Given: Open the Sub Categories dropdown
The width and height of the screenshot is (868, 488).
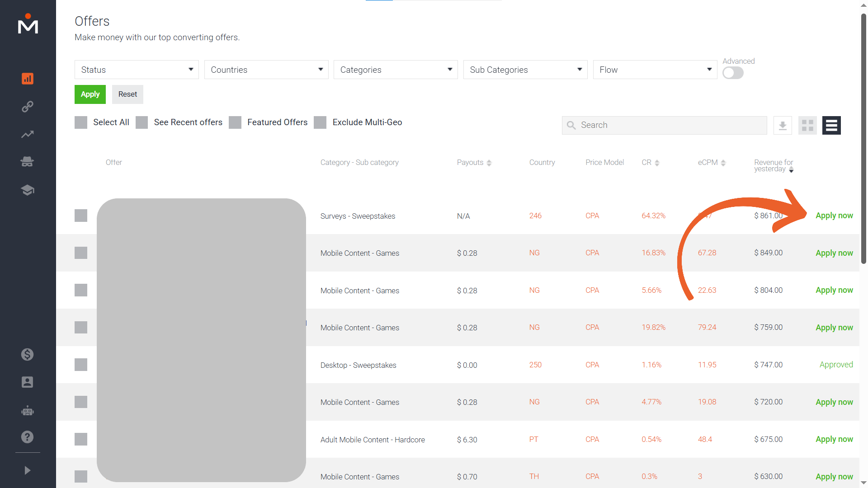Looking at the screenshot, I should (525, 70).
